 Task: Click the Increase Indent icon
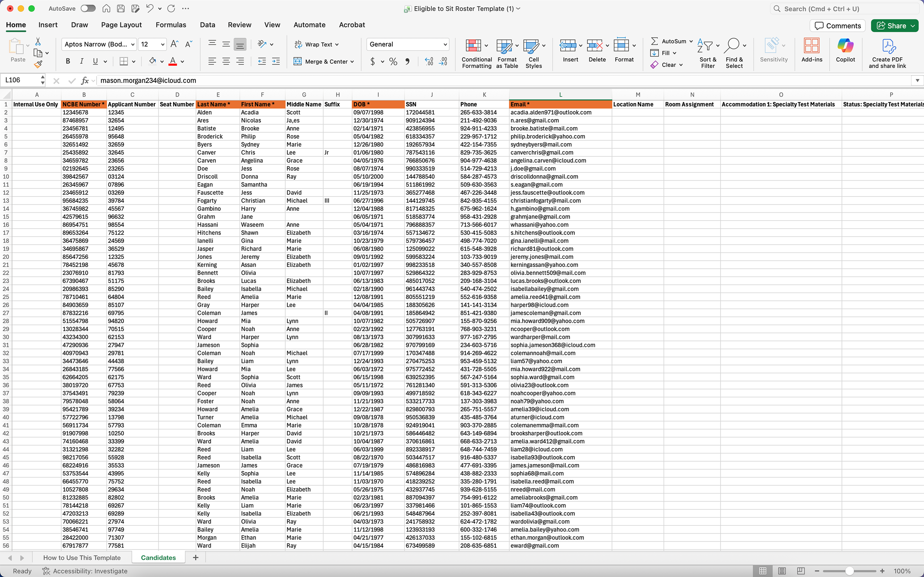[x=276, y=61]
